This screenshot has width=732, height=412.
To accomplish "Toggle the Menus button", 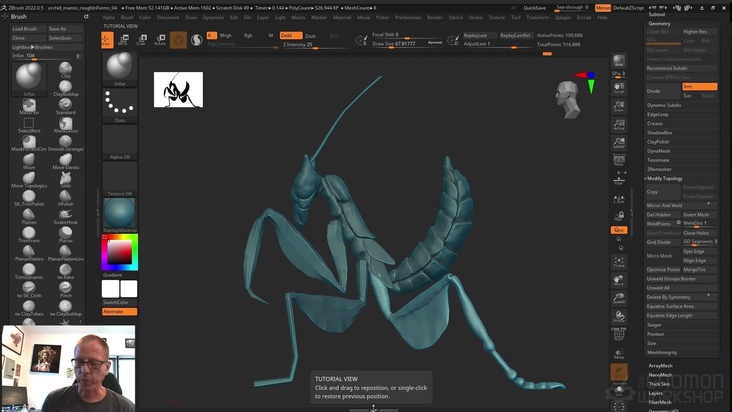I will [603, 7].
